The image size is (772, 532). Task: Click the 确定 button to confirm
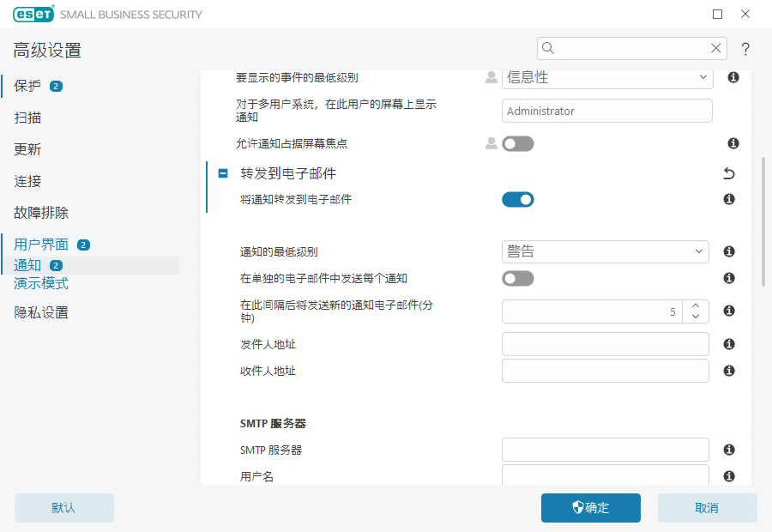[590, 508]
